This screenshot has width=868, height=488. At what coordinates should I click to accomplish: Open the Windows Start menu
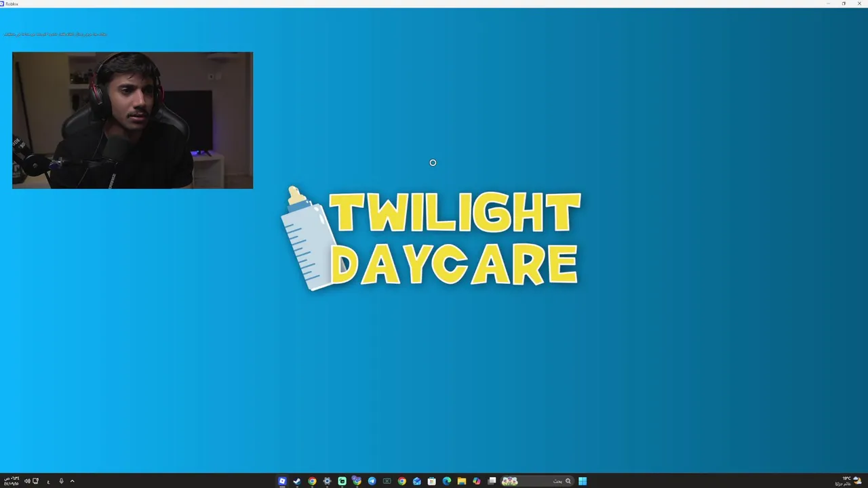coord(583,481)
